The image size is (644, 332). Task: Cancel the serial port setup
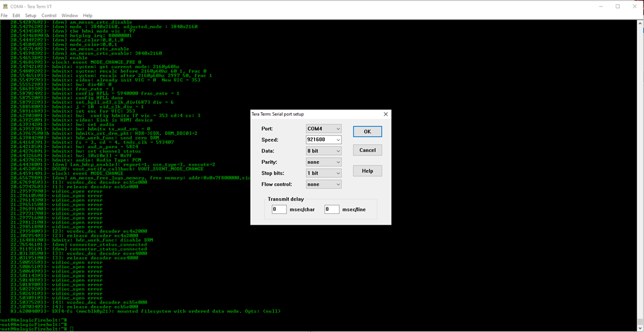pyautogui.click(x=367, y=150)
